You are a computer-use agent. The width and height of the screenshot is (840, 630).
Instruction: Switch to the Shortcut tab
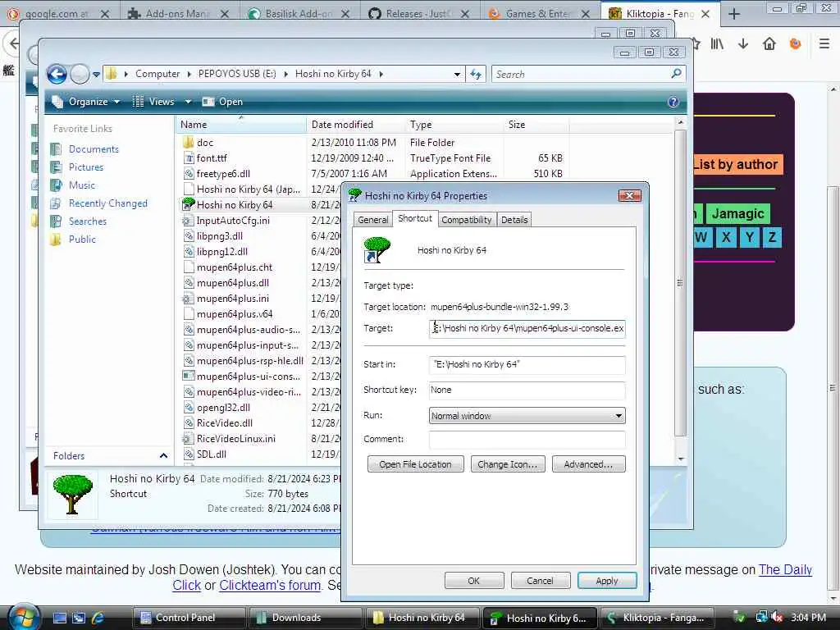click(x=415, y=218)
